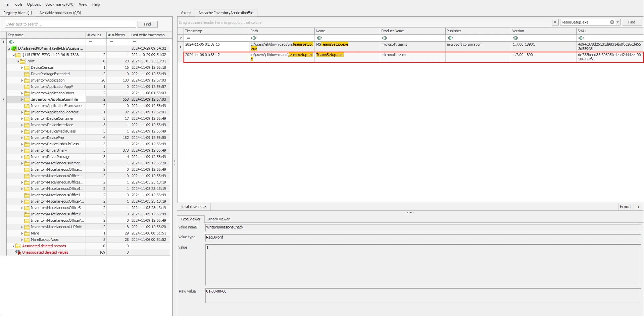Click the funnel icon in the Key name filter row
The width and height of the screenshot is (644, 316).
(3, 42)
